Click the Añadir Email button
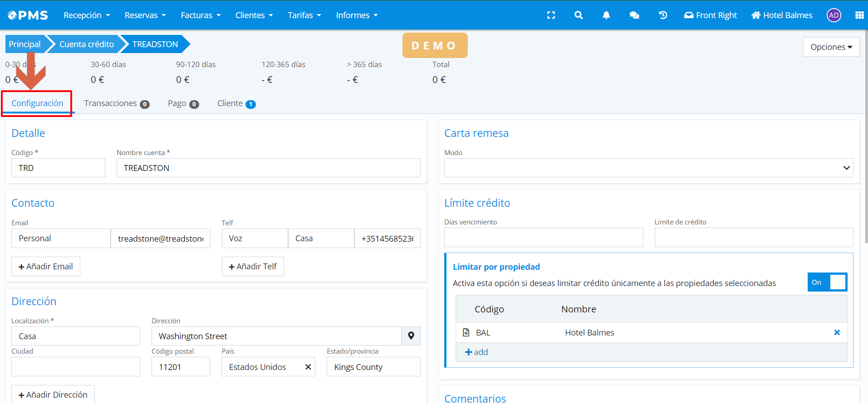This screenshot has width=868, height=404. (x=46, y=266)
